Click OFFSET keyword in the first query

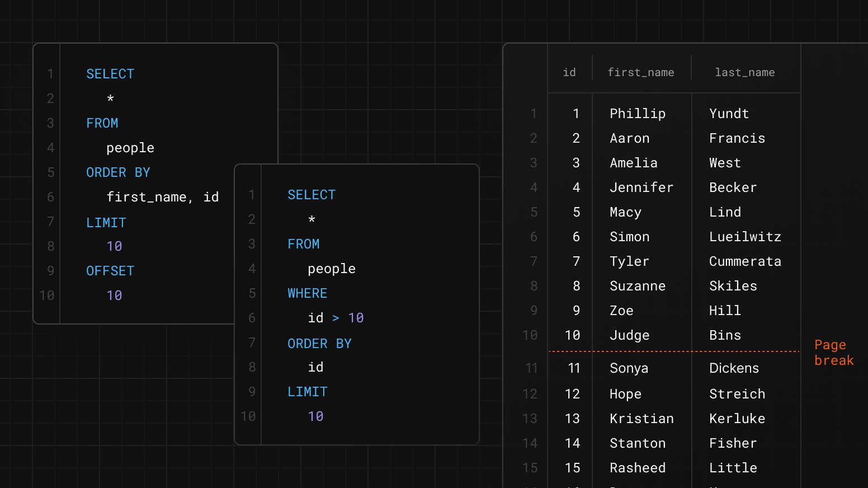pyautogui.click(x=110, y=271)
